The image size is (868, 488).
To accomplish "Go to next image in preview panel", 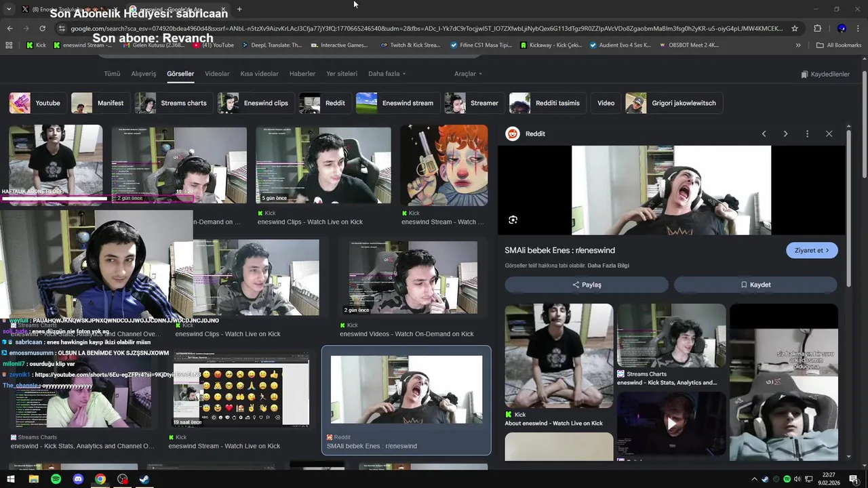I will [x=785, y=134].
